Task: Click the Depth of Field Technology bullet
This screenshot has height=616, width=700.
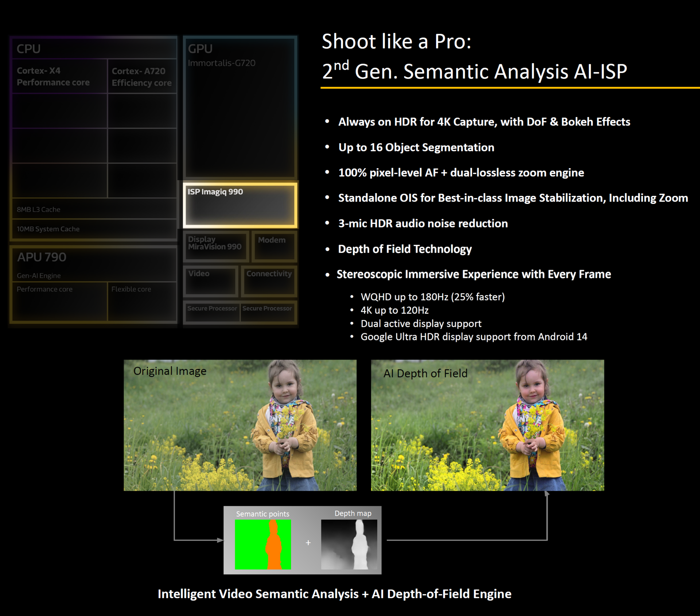Action: [405, 249]
